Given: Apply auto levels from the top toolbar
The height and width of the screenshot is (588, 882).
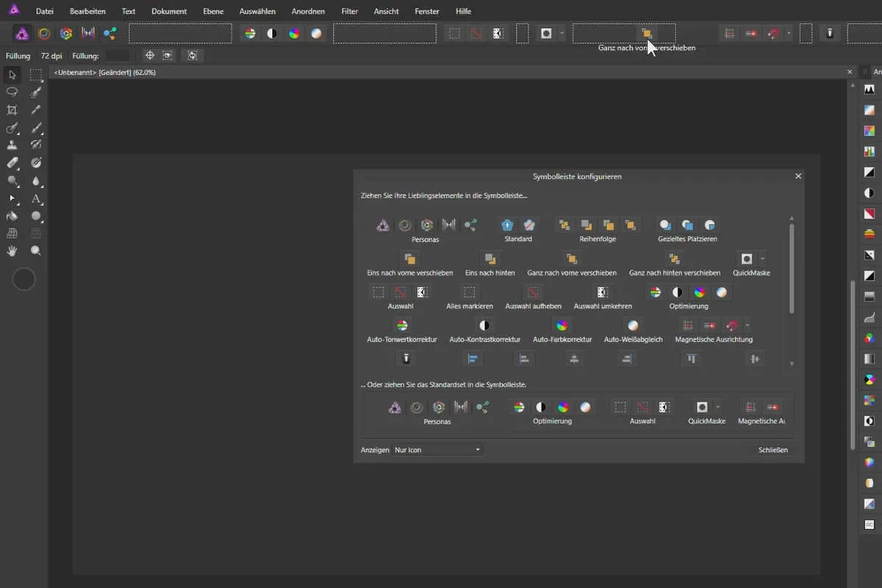Looking at the screenshot, I should point(250,34).
